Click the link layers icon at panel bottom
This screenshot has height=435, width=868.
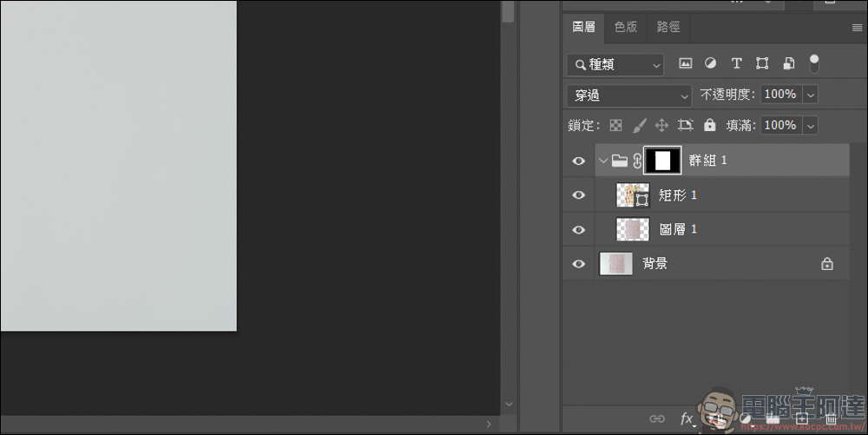point(657,419)
